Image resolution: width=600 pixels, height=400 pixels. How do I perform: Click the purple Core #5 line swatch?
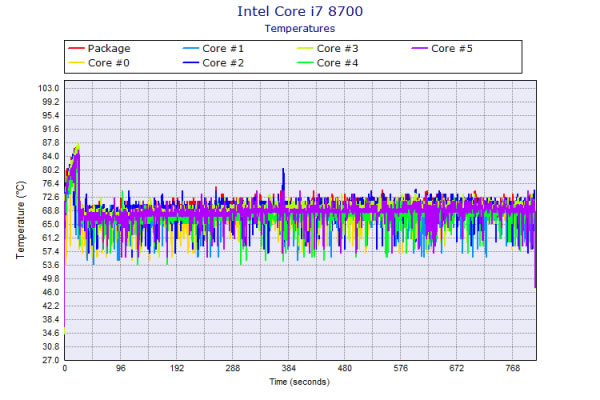pos(419,49)
